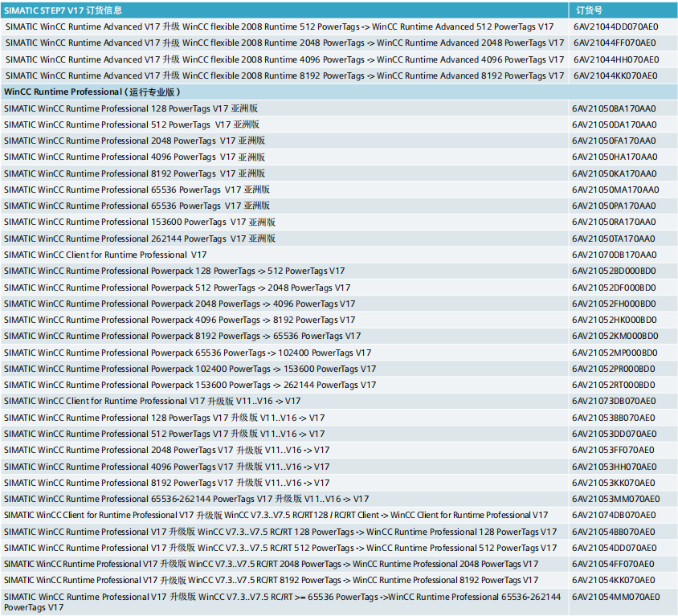678x616 pixels.
Task: Select the 'WinCC Client for Runtime Professional V17' row
Action: click(105, 255)
